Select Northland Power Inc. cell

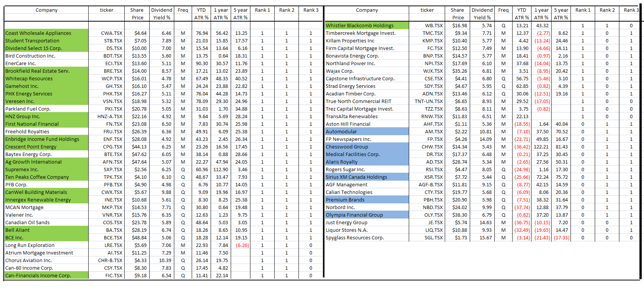[367, 63]
